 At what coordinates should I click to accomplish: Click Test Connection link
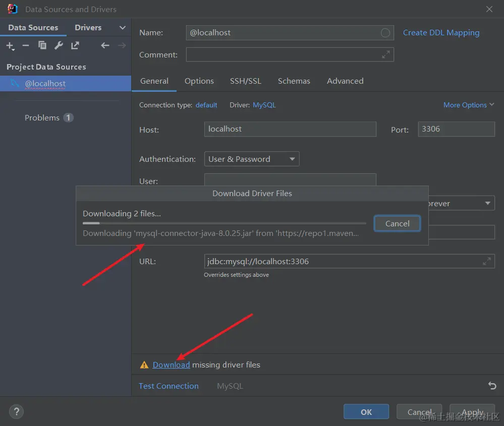pos(169,386)
